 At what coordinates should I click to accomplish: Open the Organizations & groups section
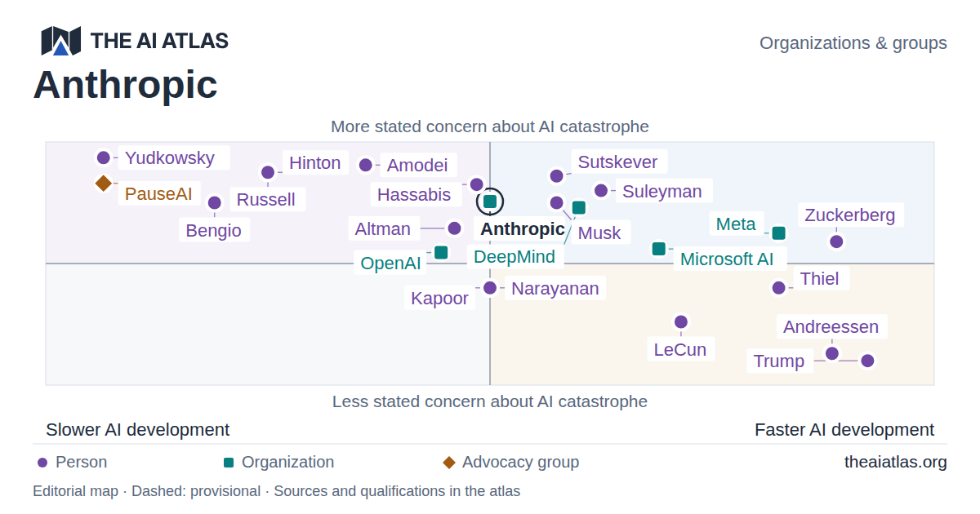(x=853, y=42)
